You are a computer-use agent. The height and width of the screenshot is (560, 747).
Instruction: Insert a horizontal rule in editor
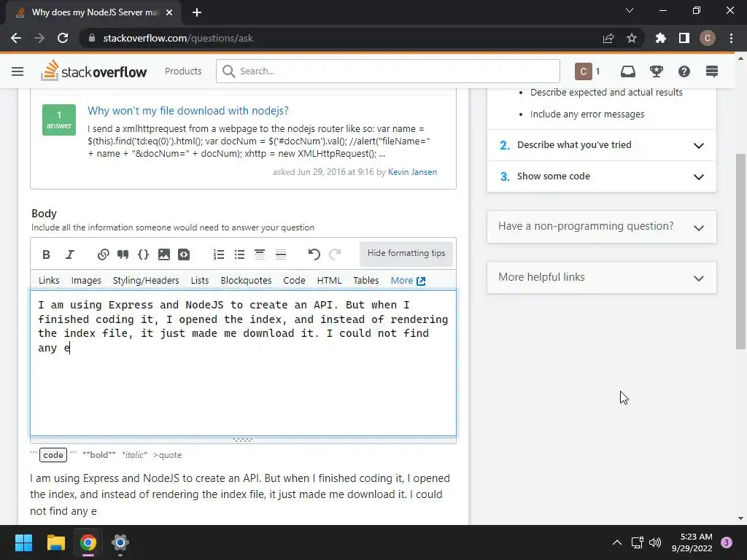[281, 254]
